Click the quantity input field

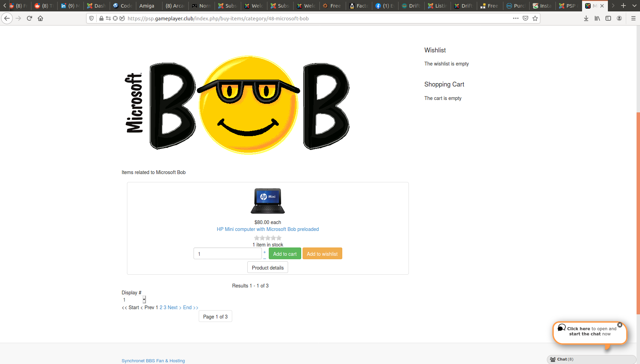click(228, 254)
